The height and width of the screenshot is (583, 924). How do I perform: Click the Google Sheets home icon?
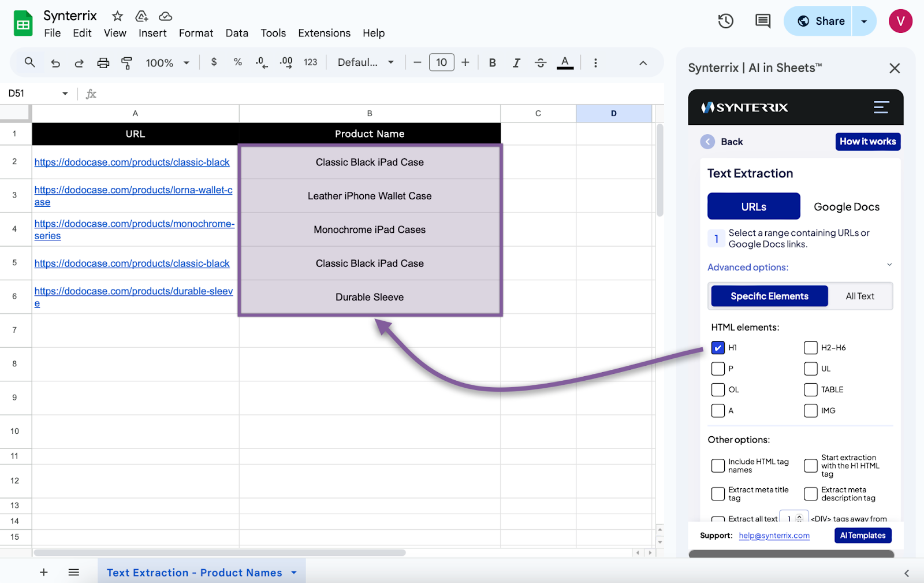[23, 24]
